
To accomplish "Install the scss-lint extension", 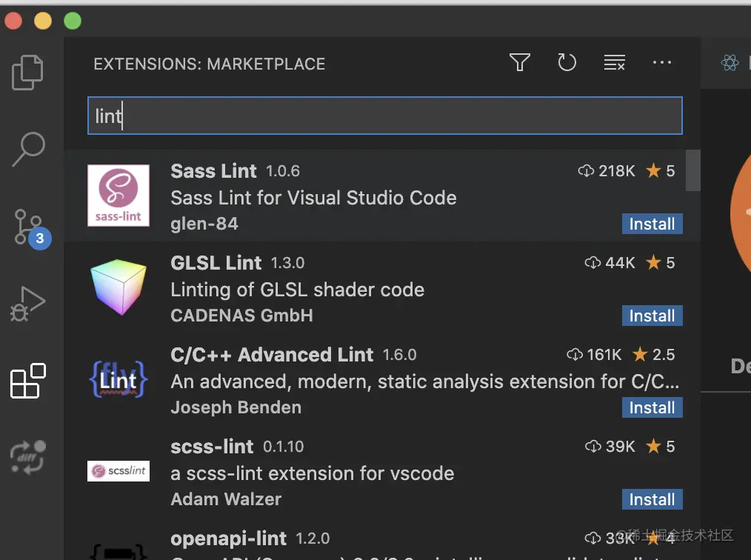I will point(652,500).
